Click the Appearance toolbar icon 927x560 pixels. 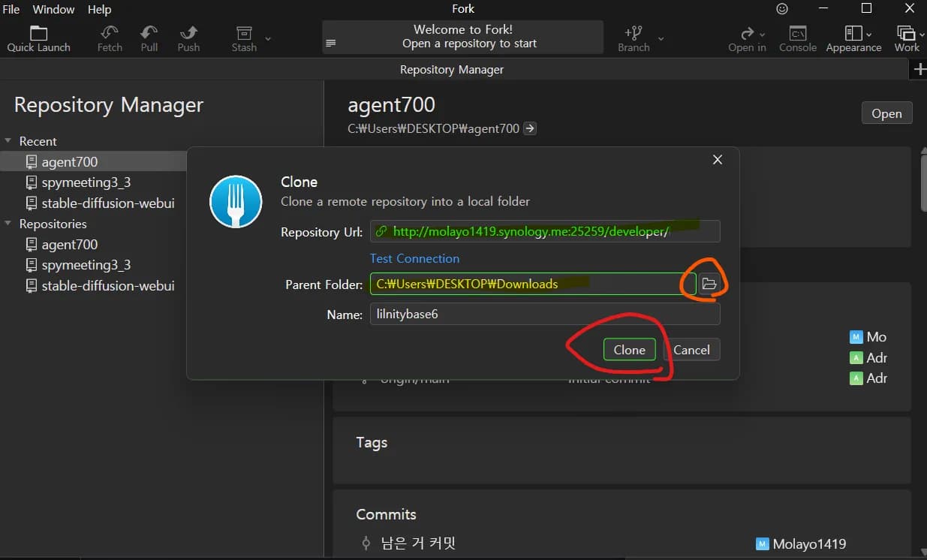click(x=853, y=39)
